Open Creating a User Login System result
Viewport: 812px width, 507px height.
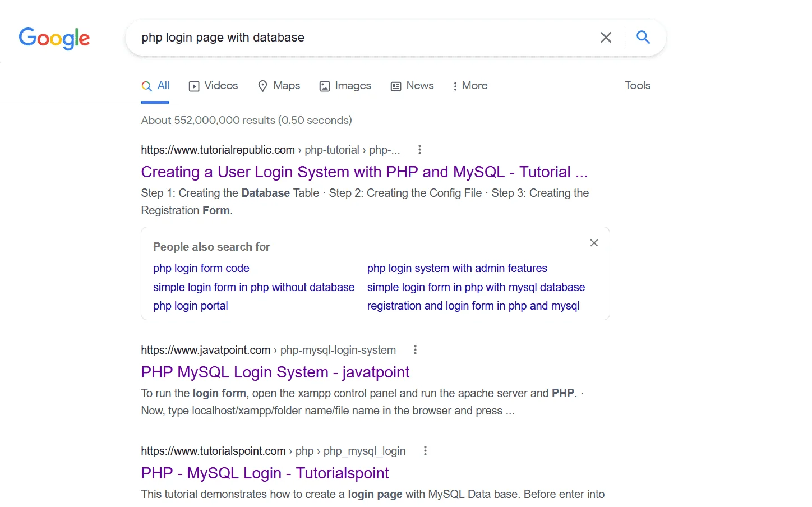(x=365, y=172)
